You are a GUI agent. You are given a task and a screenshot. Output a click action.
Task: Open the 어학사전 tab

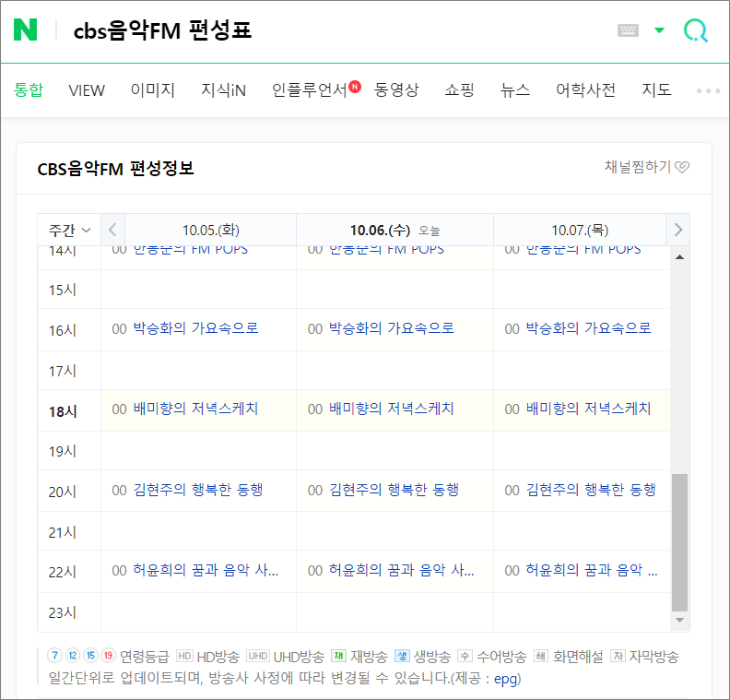point(585,89)
